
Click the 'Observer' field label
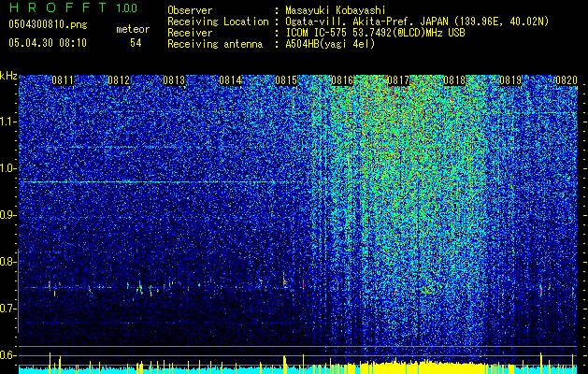point(190,11)
